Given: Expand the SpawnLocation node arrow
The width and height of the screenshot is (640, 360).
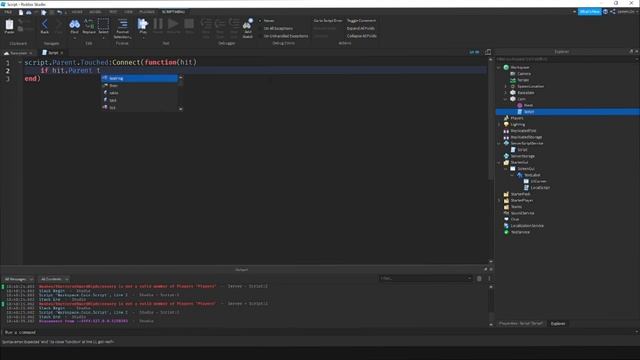Looking at the screenshot, I should click(505, 87).
